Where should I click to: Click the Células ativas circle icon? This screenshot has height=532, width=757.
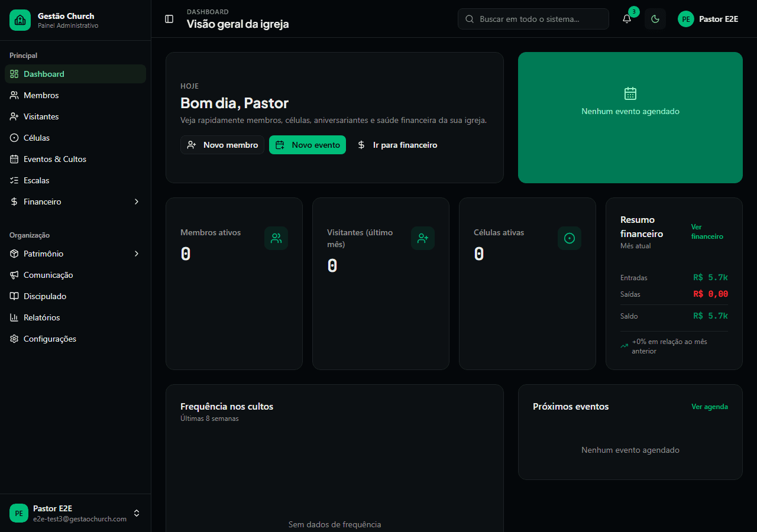pos(570,238)
